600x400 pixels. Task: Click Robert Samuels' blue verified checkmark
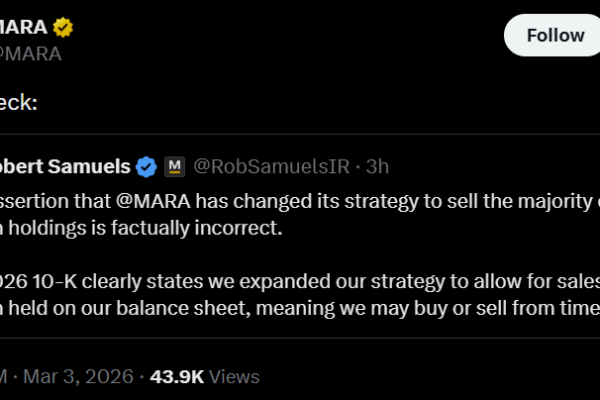pos(146,165)
